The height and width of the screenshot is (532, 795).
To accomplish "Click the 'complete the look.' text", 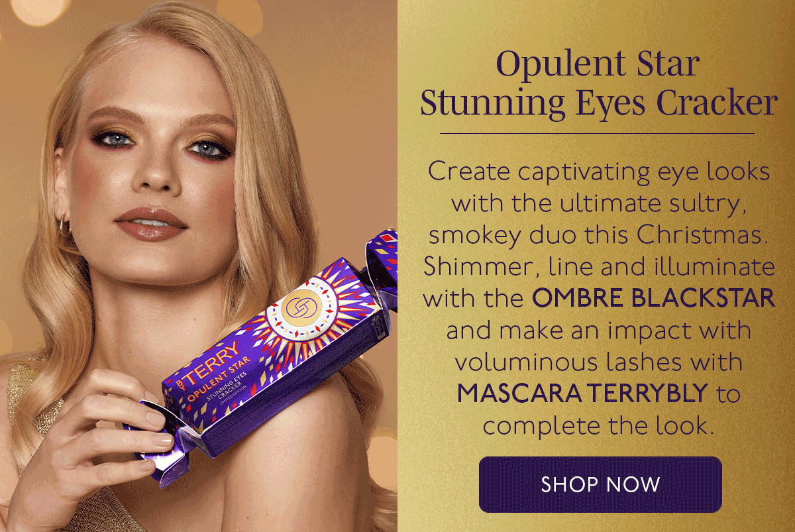I will pos(599,425).
